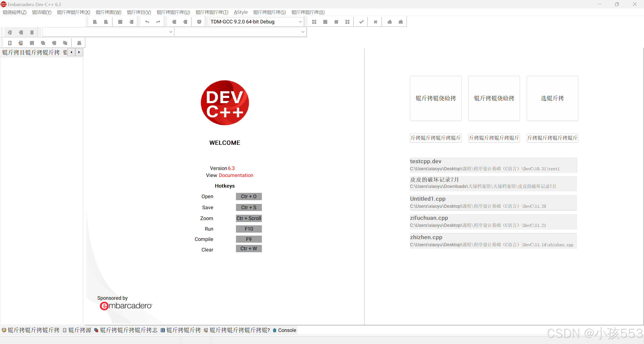Viewport: 644px width, 344px height.
Task: Open the AStyle menu
Action: click(241, 12)
